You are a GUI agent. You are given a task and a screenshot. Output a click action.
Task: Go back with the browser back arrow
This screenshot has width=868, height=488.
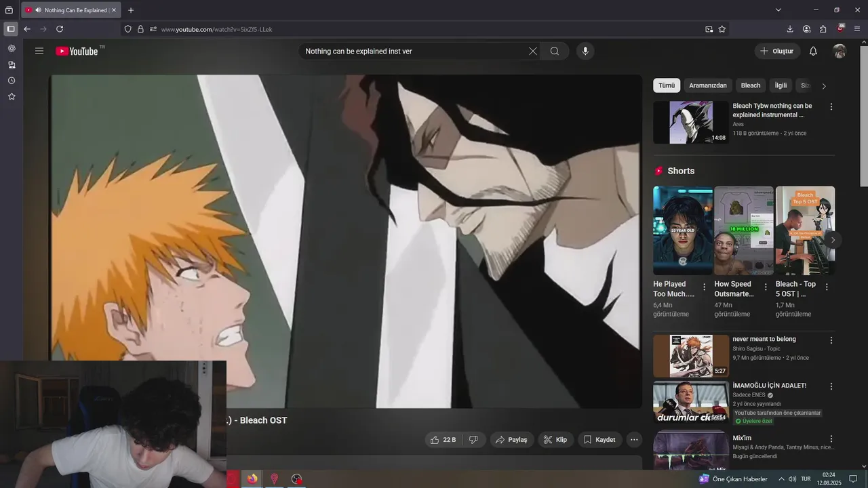(x=27, y=29)
